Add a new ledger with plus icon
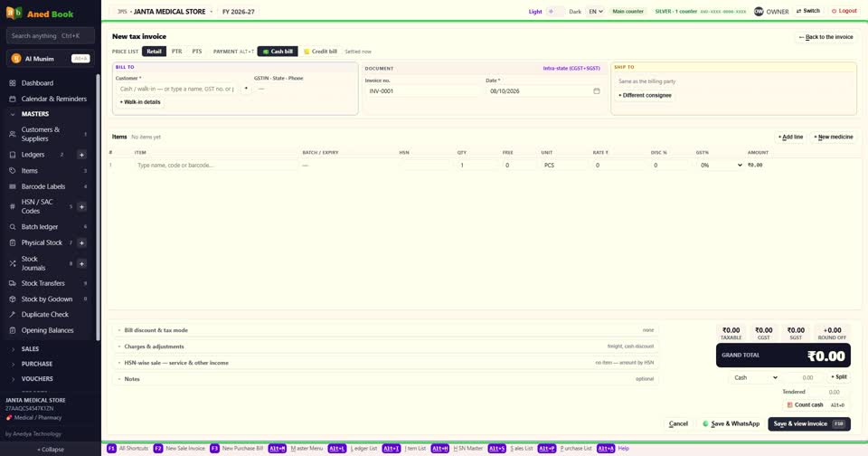 (81, 155)
